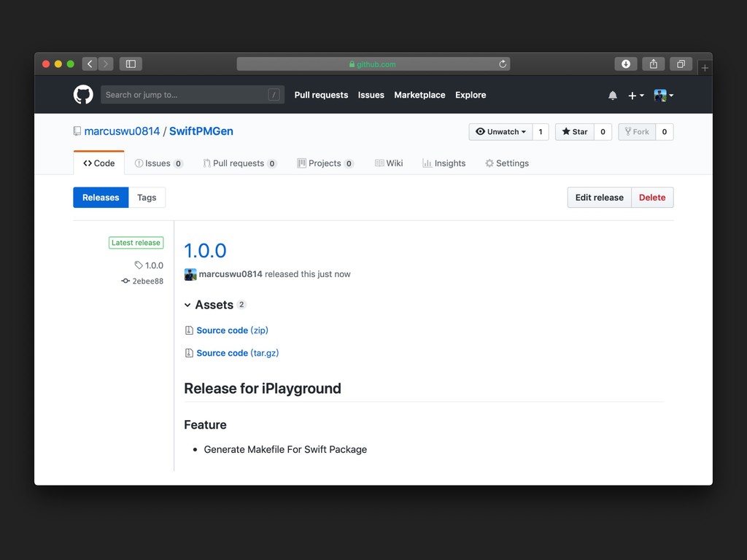747x560 pixels.
Task: Open the Code tab
Action: (x=99, y=163)
